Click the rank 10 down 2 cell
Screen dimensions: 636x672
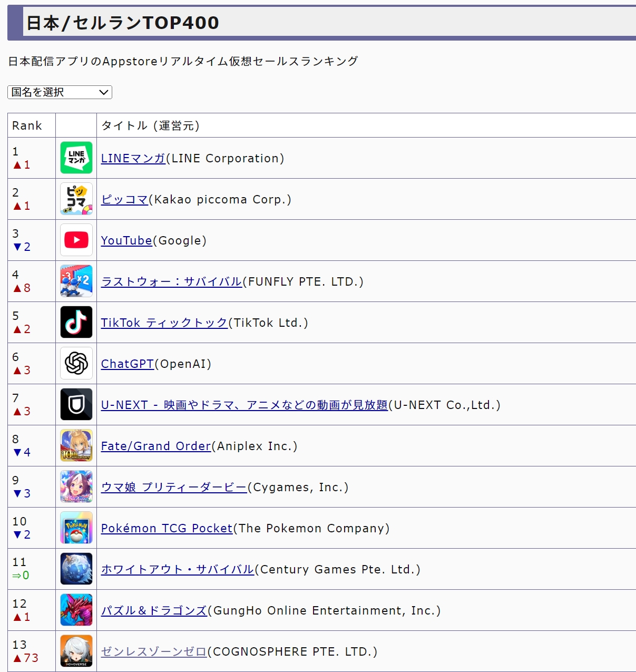[32, 528]
